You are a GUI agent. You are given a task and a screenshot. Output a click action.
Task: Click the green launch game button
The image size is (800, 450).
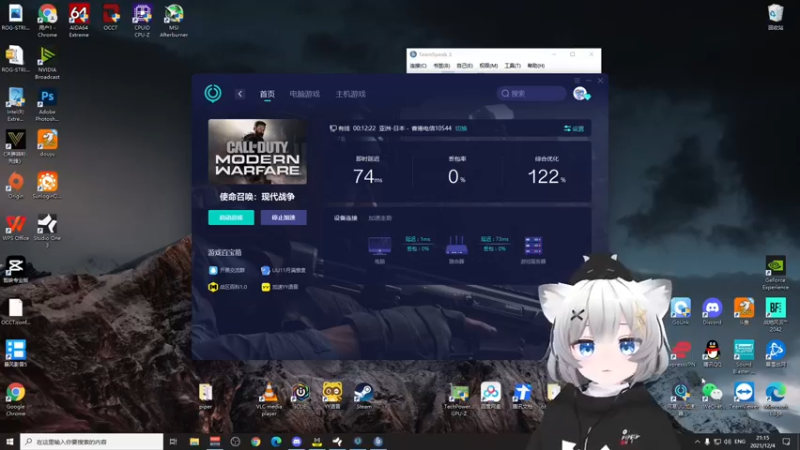point(231,217)
